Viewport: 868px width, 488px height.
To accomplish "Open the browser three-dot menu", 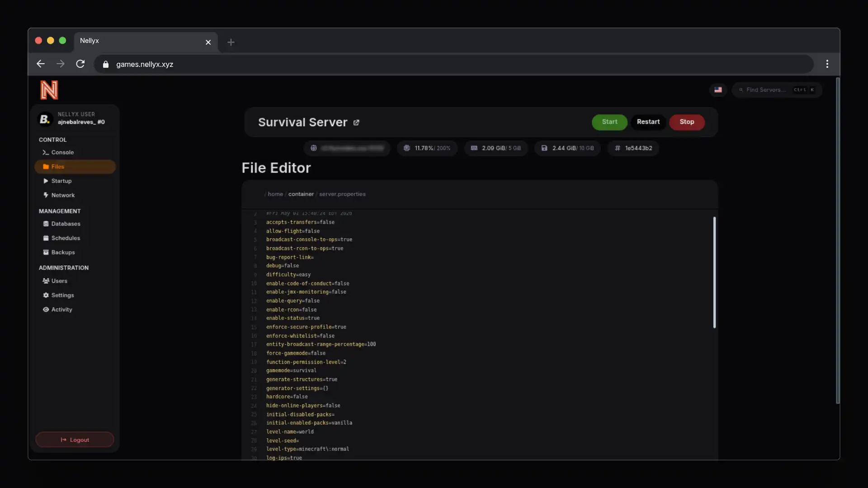I will [x=827, y=64].
